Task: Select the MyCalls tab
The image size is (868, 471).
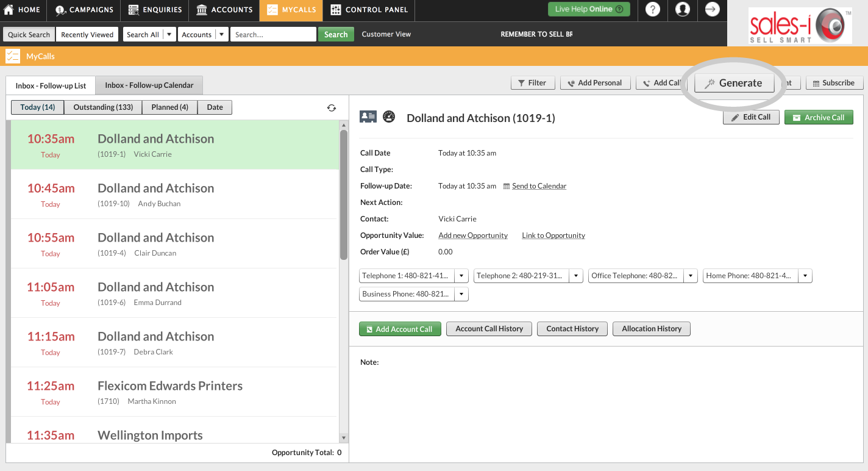Action: (x=291, y=10)
